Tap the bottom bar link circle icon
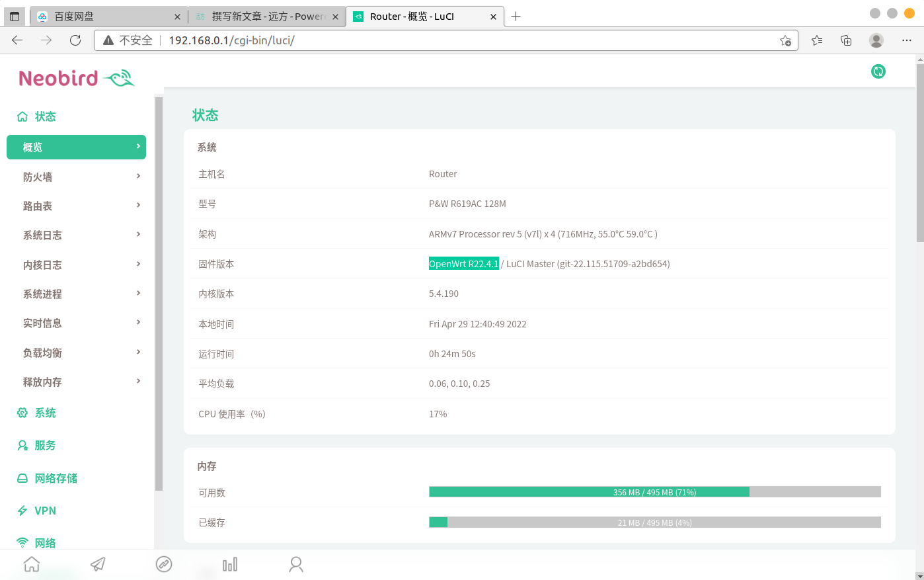Screen dimensions: 924x580 [164, 564]
